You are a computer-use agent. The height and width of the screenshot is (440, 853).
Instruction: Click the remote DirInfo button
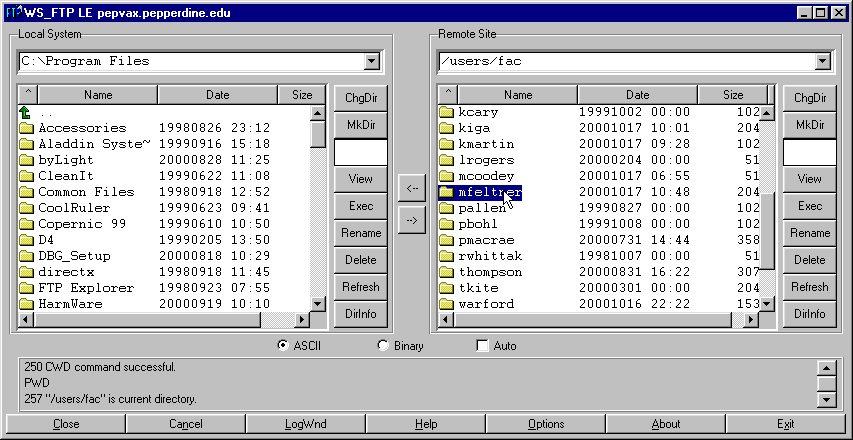pos(809,314)
